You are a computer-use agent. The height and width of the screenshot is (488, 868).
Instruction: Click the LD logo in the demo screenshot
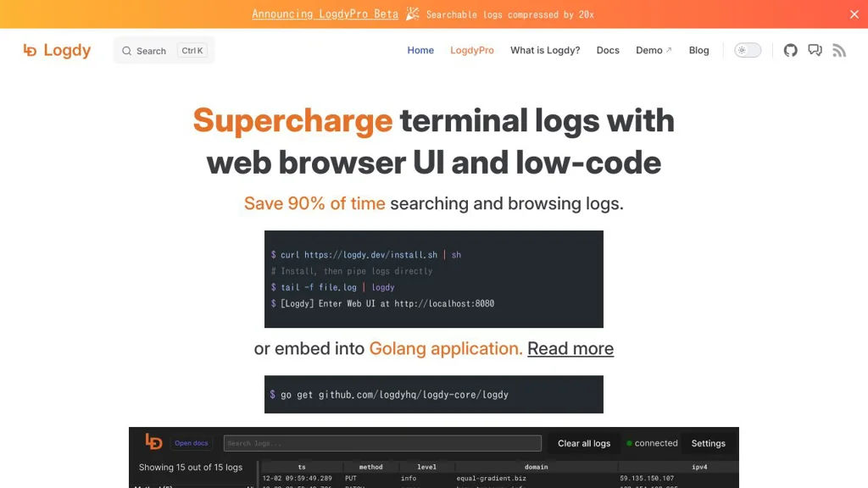coord(154,442)
